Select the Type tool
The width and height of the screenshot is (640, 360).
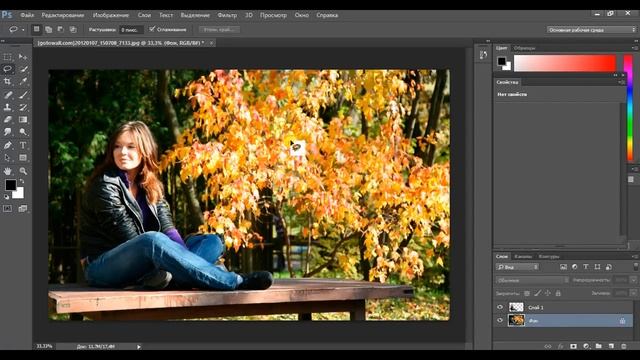[23, 145]
